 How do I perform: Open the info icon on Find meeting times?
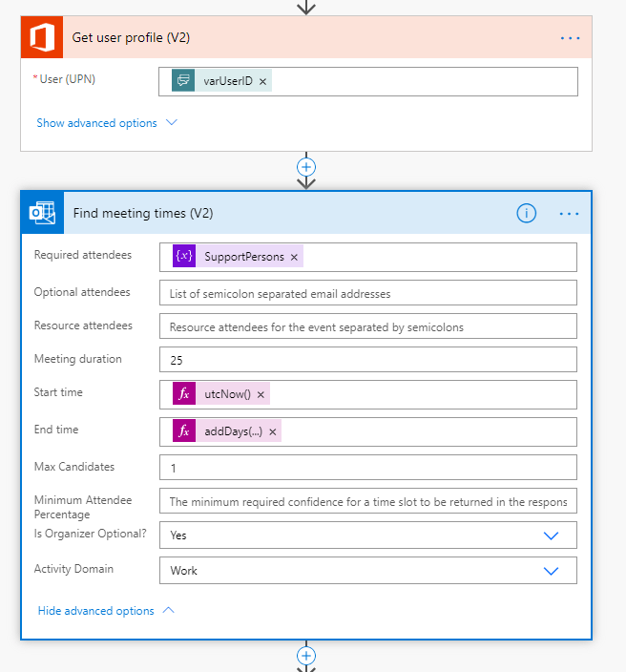click(526, 214)
